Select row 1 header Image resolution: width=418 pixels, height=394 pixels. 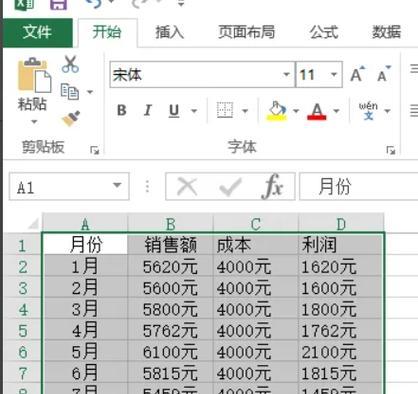(22, 245)
